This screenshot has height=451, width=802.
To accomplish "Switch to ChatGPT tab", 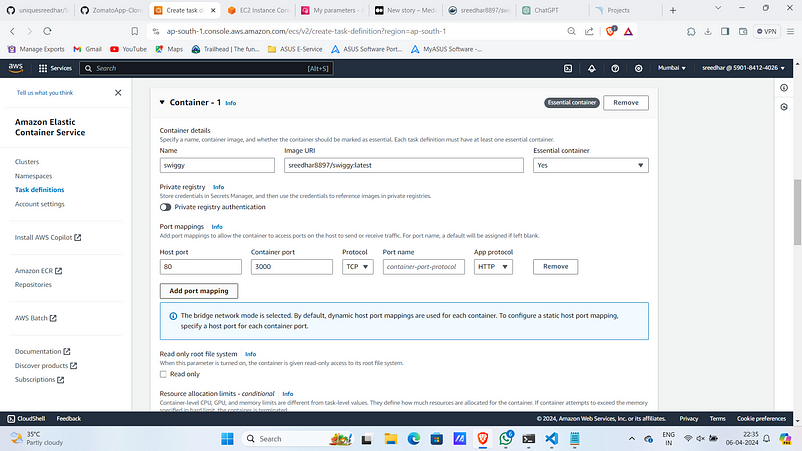I will click(553, 10).
